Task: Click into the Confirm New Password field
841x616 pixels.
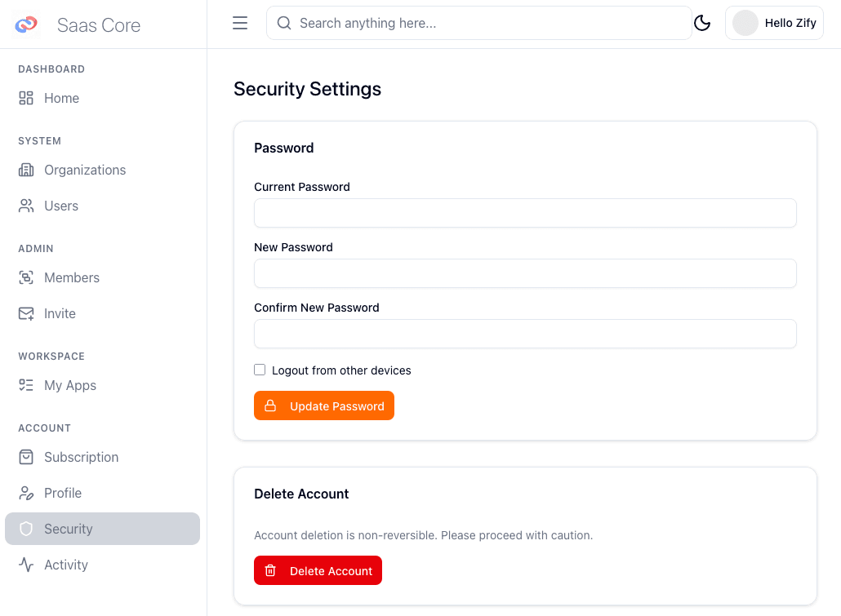Action: pyautogui.click(x=525, y=334)
